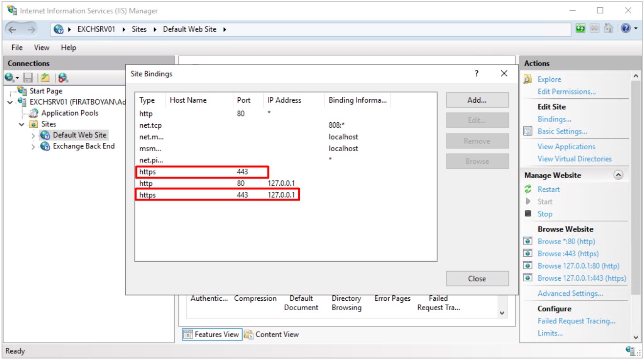
Task: Click the Basic Settings icon in Actions
Action: click(x=528, y=131)
